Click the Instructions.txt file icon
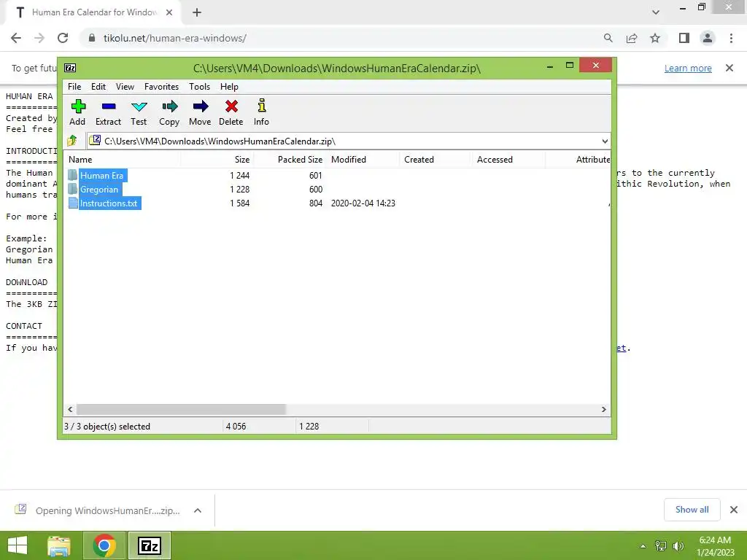 pos(72,203)
